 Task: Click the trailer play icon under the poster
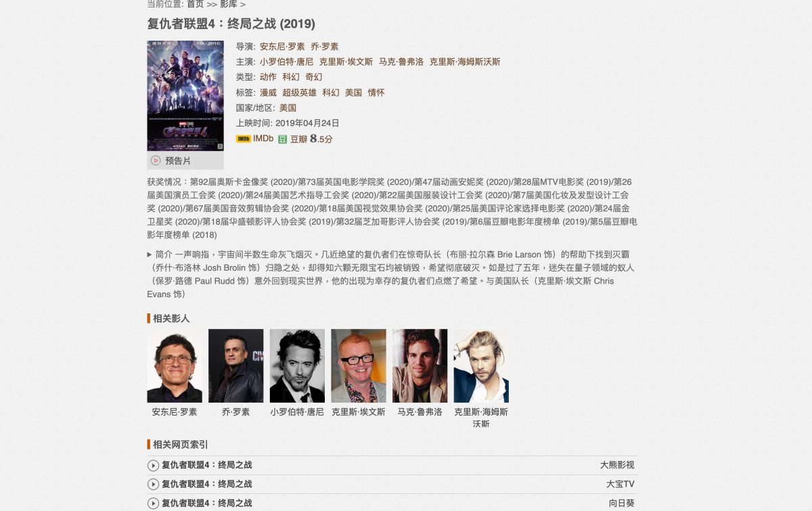pos(156,160)
